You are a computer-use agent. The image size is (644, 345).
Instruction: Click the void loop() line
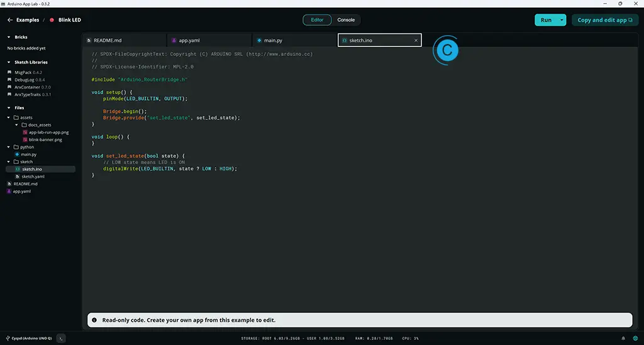(x=110, y=136)
